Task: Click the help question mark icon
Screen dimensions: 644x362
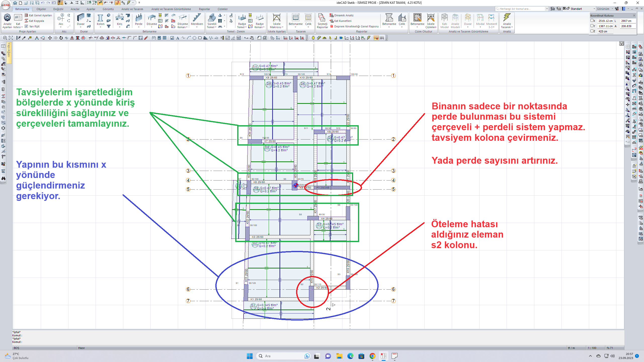Action: tap(624, 9)
